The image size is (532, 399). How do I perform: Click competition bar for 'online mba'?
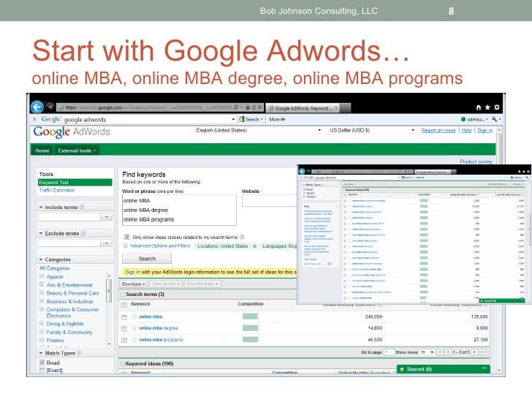251,316
